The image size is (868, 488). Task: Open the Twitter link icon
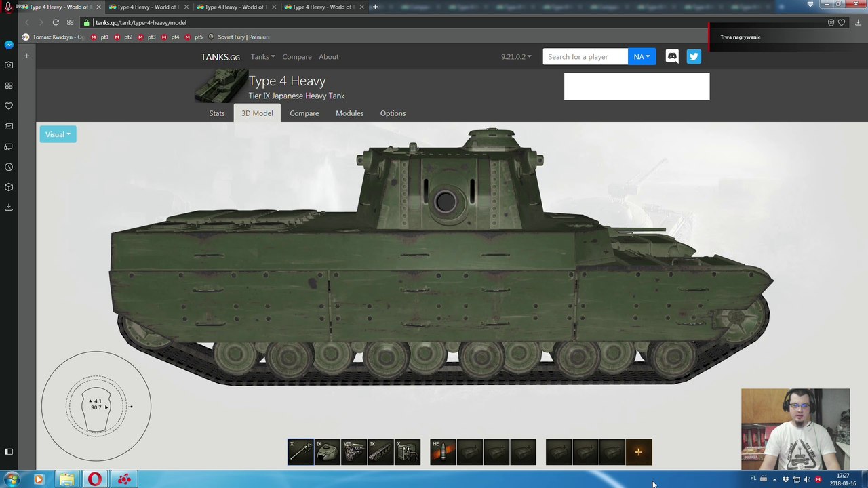coord(693,56)
